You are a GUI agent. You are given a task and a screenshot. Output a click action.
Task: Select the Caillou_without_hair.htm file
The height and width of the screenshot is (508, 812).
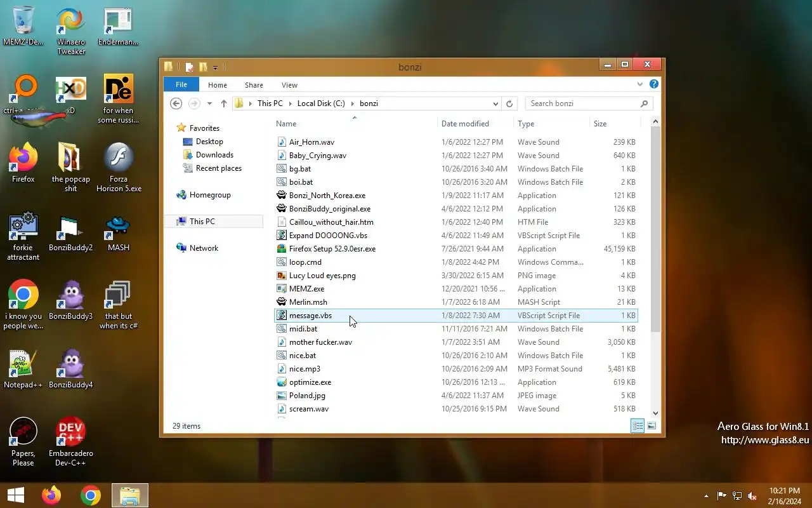(x=455, y=222)
